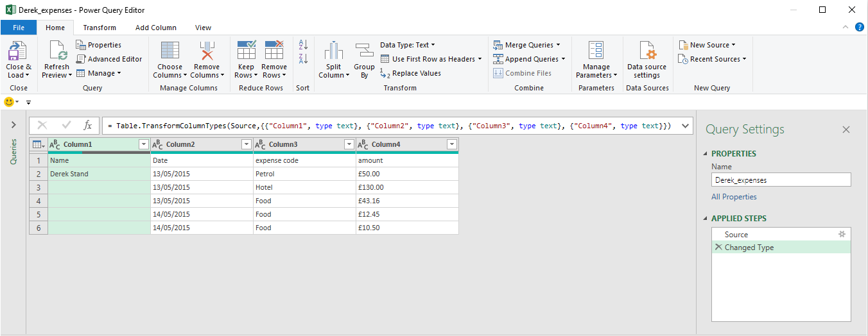Click the Refresh Preview icon
Image resolution: width=868 pixels, height=336 pixels.
[x=57, y=51]
